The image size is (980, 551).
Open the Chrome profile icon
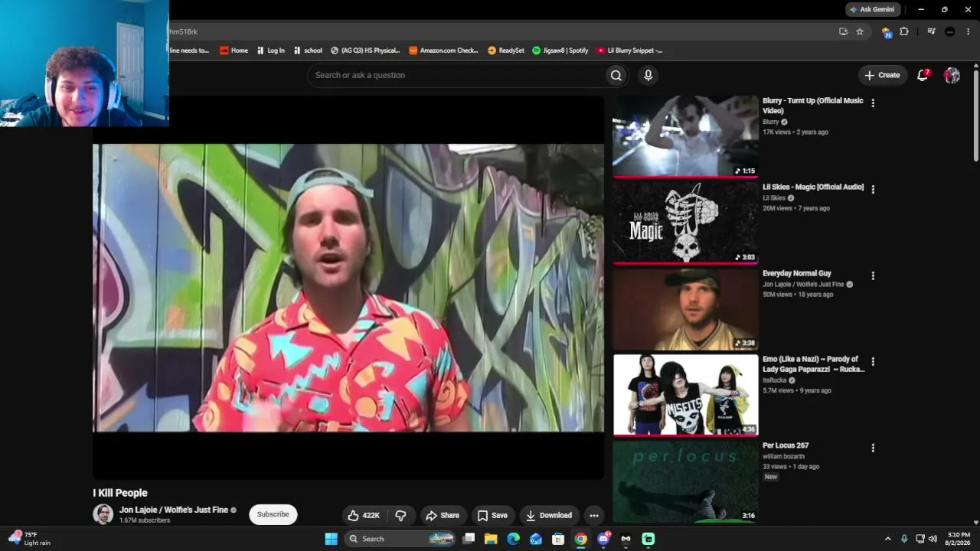click(x=949, y=31)
